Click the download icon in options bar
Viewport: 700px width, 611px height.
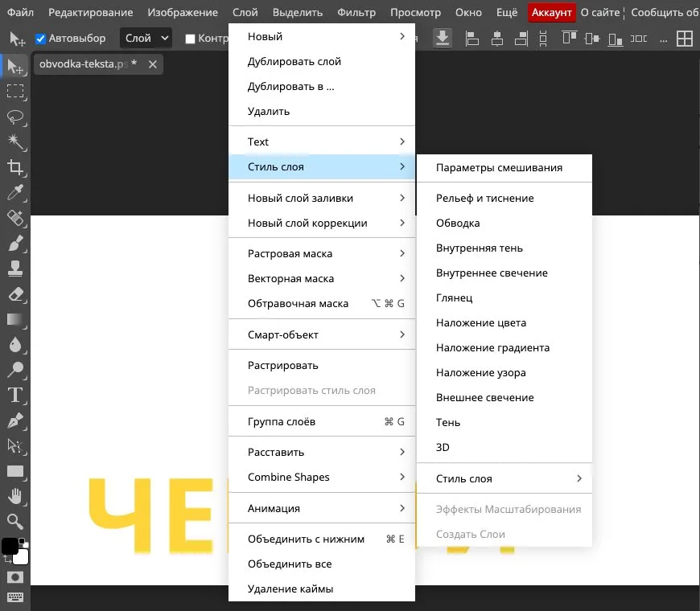[x=443, y=39]
